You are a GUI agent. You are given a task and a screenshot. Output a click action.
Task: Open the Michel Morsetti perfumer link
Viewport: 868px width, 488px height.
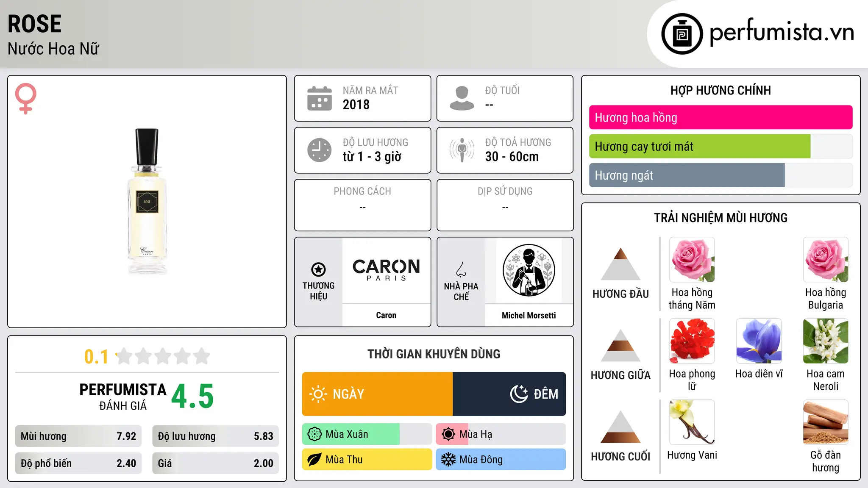point(529,315)
